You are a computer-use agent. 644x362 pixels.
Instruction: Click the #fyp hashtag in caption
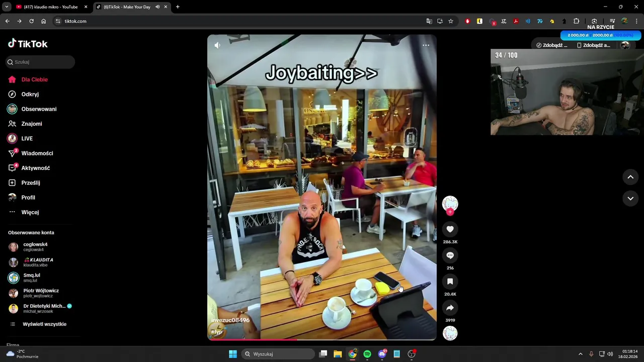pos(217,332)
